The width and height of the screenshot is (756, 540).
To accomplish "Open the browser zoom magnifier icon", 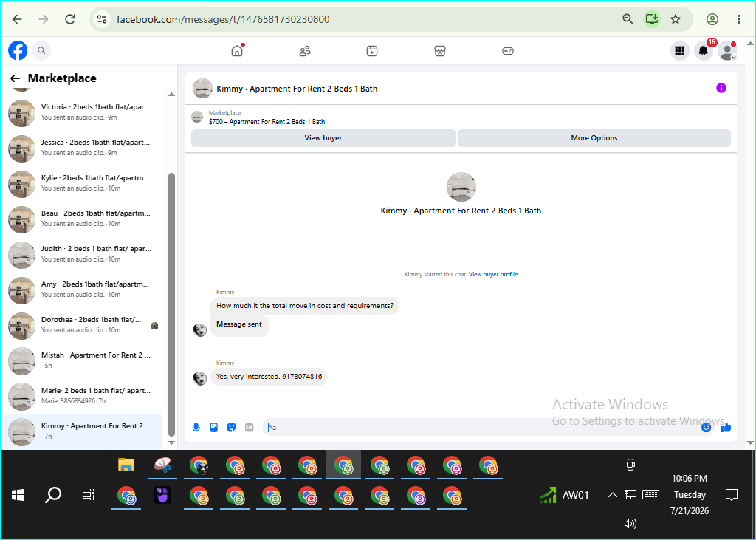I will click(x=628, y=19).
